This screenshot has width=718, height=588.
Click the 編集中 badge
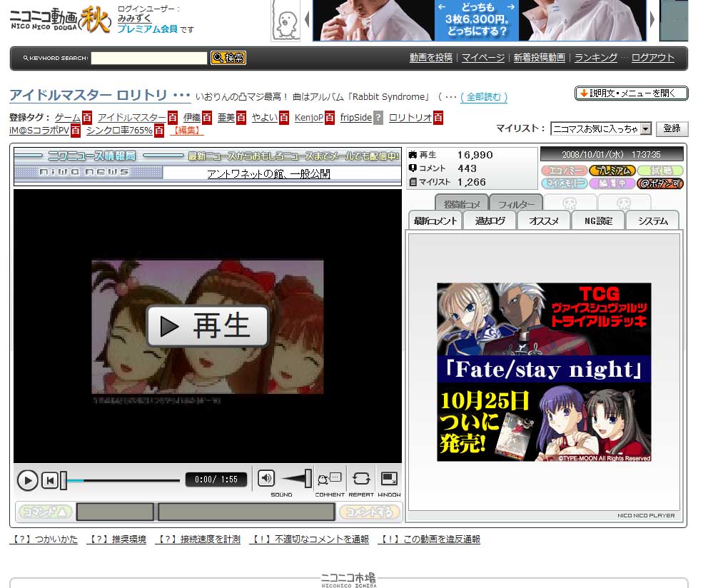pos(612,183)
